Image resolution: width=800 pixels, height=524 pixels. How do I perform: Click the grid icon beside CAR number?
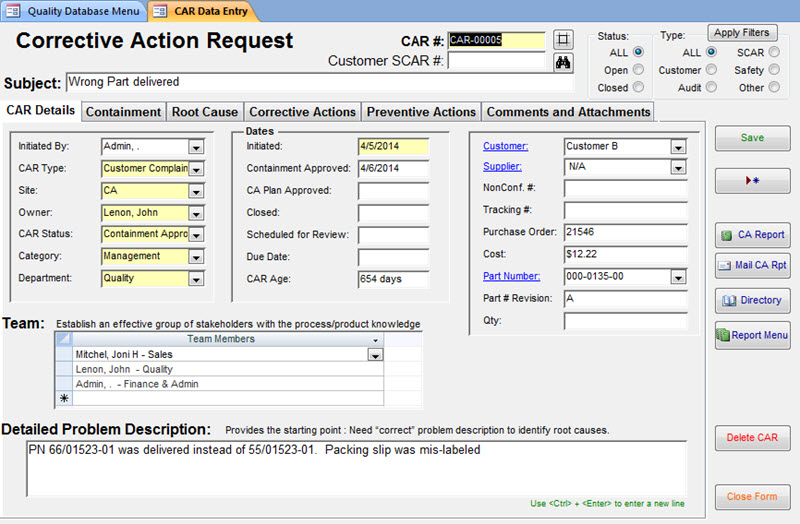[x=563, y=39]
